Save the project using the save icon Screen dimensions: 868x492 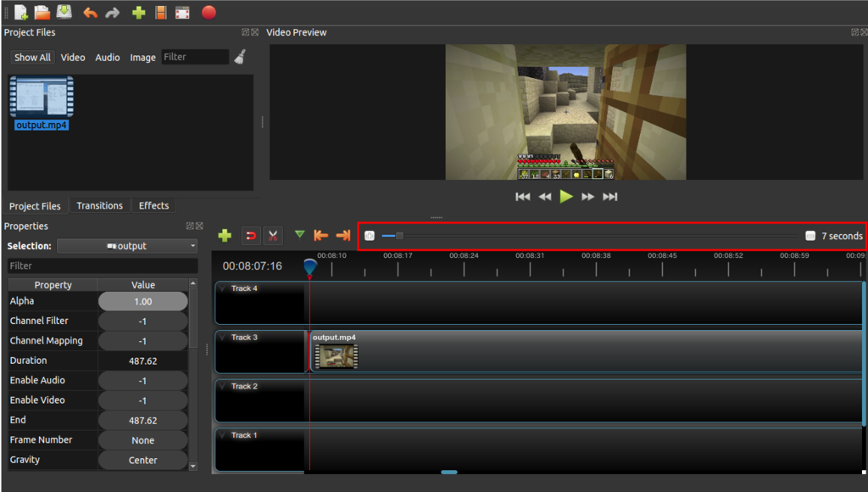click(64, 12)
